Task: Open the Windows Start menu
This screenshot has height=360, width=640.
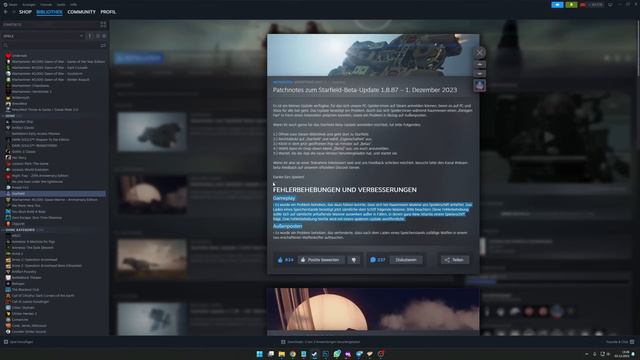Action: [x=259, y=354]
